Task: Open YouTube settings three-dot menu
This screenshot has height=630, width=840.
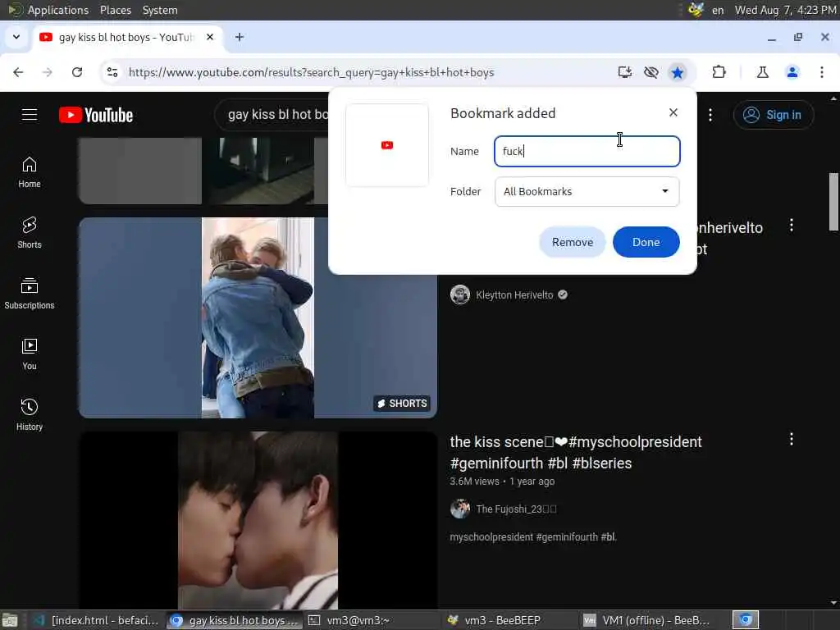Action: [710, 115]
